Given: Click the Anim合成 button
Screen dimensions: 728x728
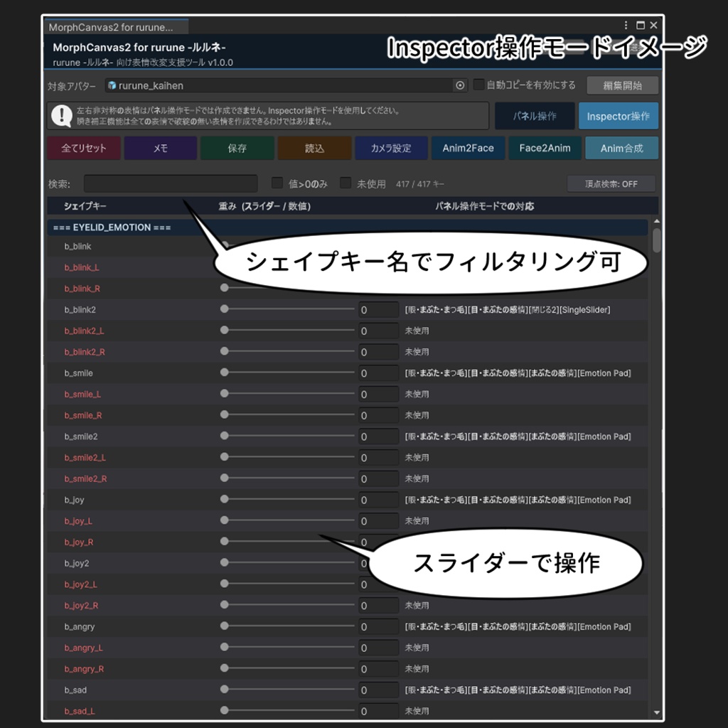Looking at the screenshot, I should pyautogui.click(x=621, y=148).
